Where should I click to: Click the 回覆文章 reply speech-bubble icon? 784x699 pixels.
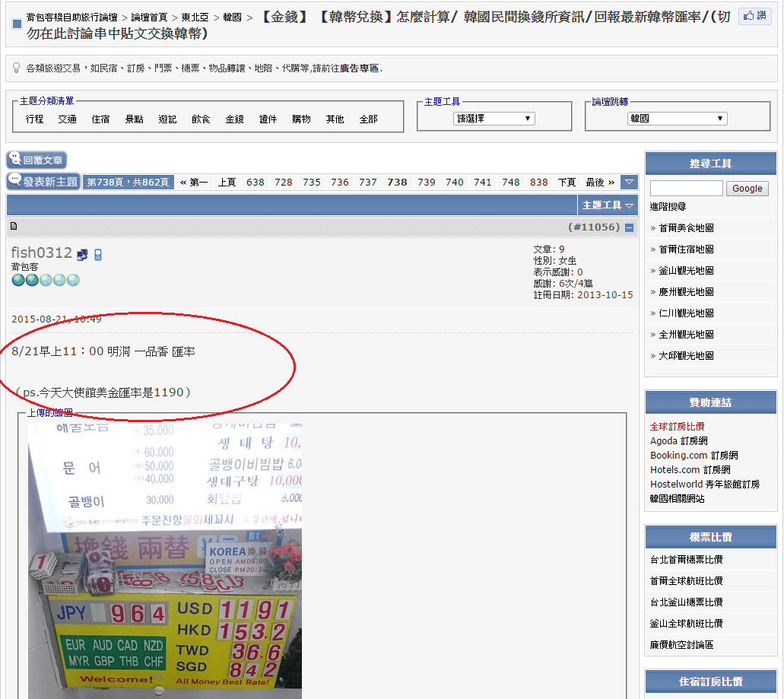(x=15, y=160)
